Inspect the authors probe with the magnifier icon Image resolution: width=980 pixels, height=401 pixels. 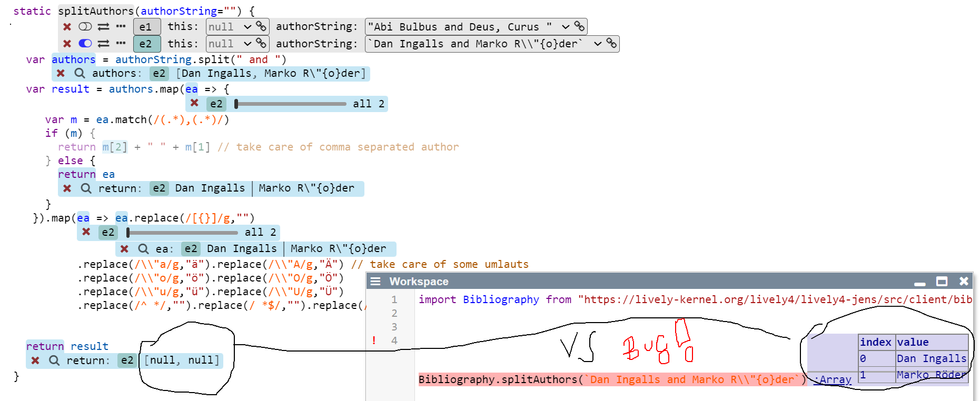tap(80, 73)
